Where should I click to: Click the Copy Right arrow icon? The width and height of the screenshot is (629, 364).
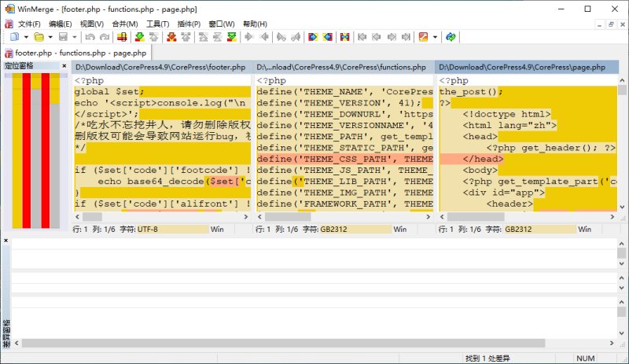coord(248,37)
